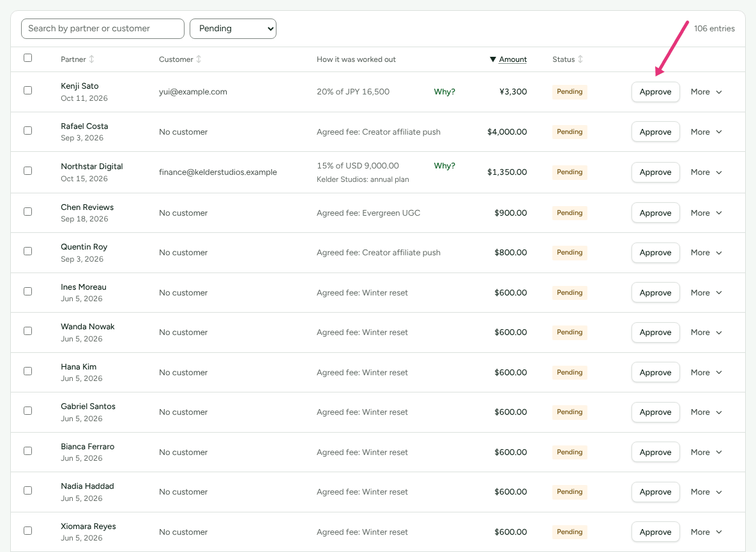Click the Status column header text

(x=564, y=59)
